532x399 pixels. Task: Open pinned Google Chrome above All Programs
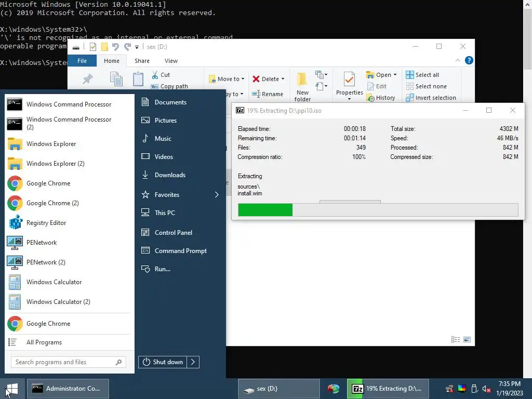tap(68, 324)
